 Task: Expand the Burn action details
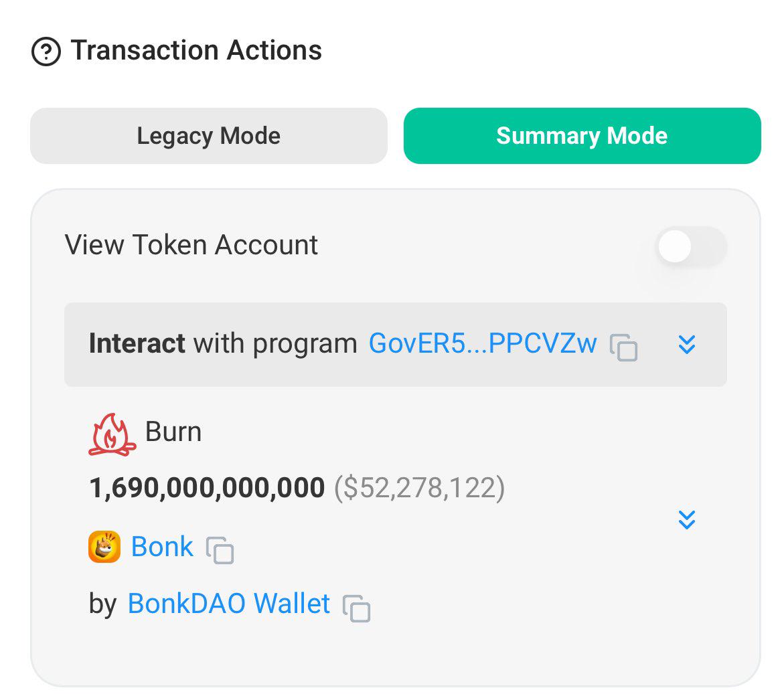(x=687, y=520)
